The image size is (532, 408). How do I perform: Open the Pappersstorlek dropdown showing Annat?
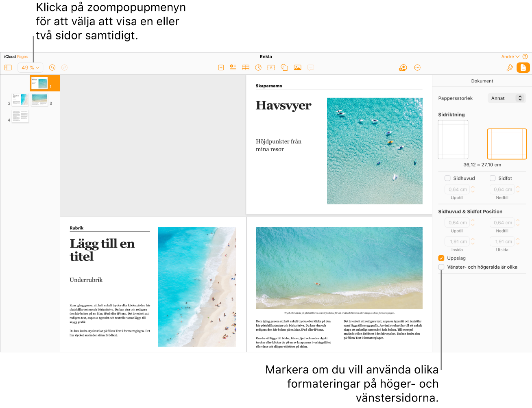[506, 98]
